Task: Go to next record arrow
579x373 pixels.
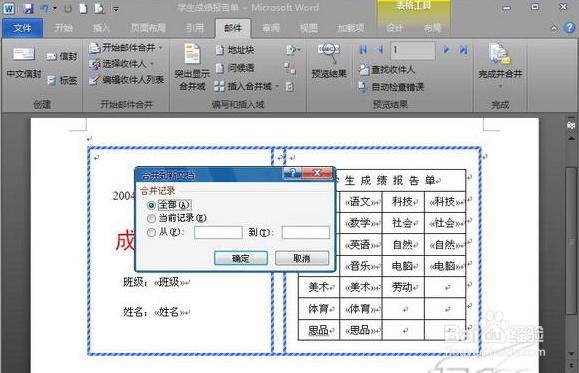Action: point(446,49)
